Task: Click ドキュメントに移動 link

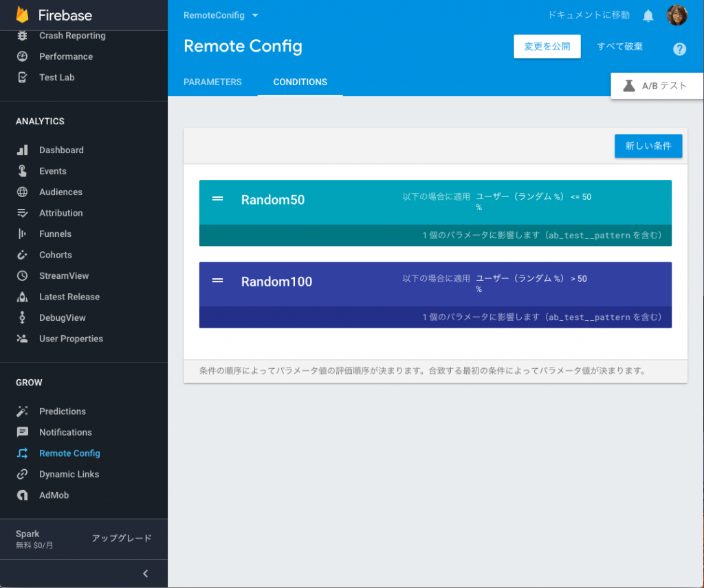Action: [588, 15]
